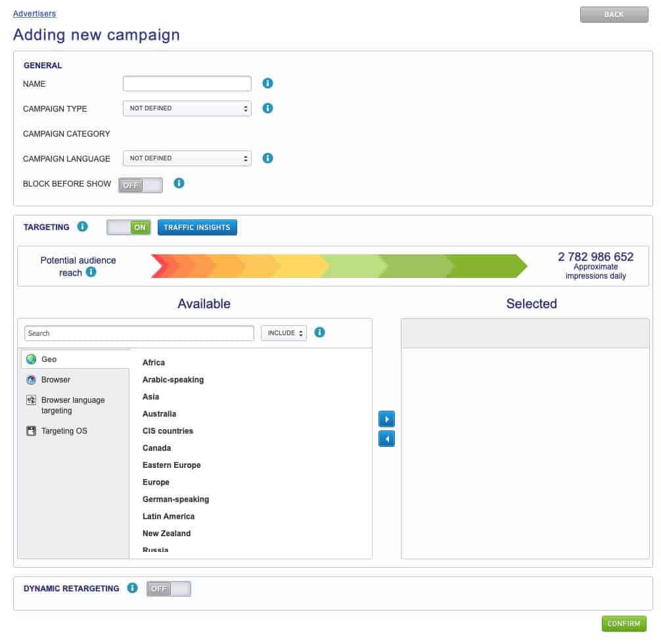Open the Campaign Language dropdown
661x644 pixels.
pyautogui.click(x=187, y=158)
